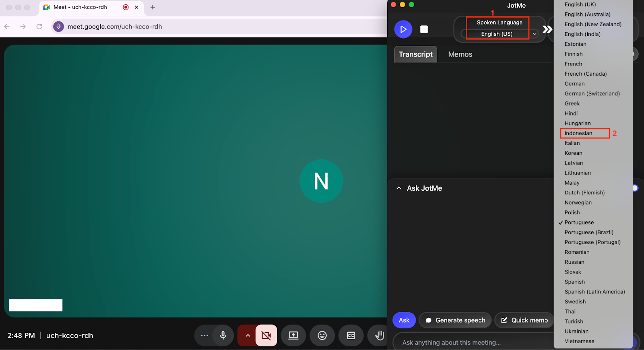Pick Spanish (Latin America) option
Image resolution: width=644 pixels, height=350 pixels.
tap(594, 292)
